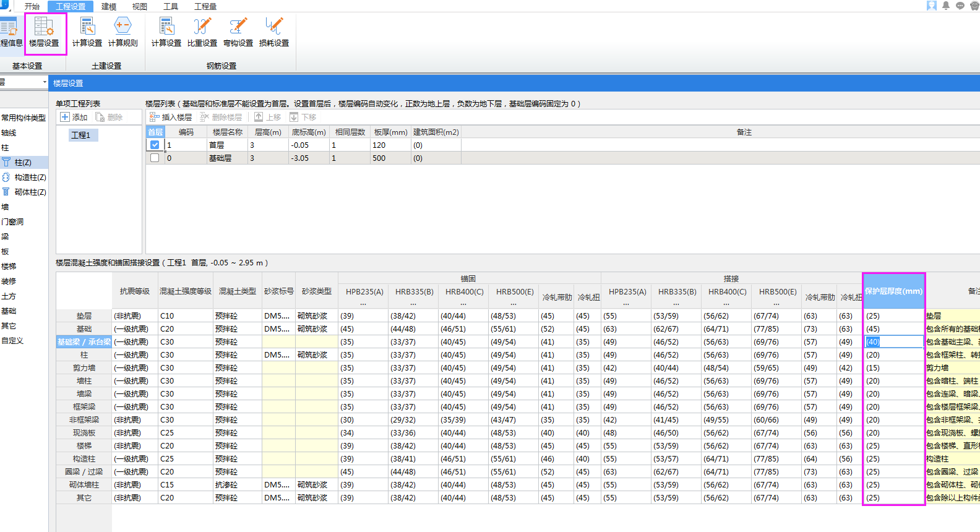The image size is (980, 532).
Task: Click 抗渗砼 concrete type for 砌体墙柱
Action: point(238,484)
